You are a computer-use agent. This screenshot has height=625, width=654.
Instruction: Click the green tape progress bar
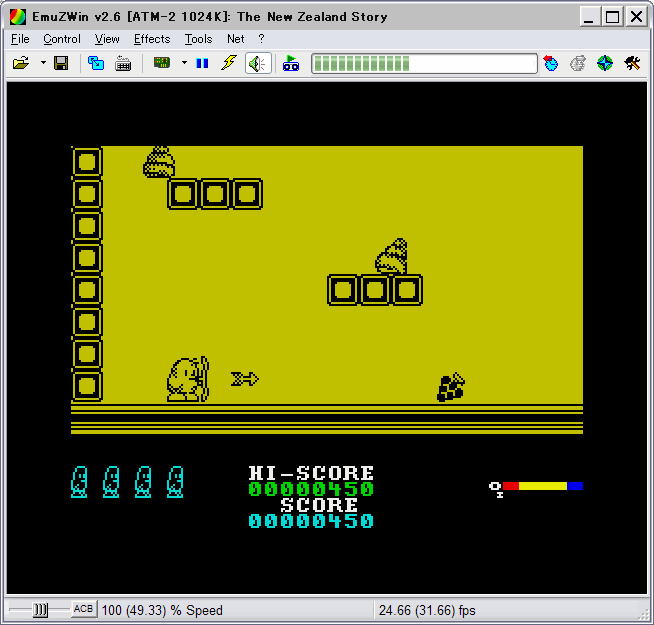pyautogui.click(x=424, y=63)
